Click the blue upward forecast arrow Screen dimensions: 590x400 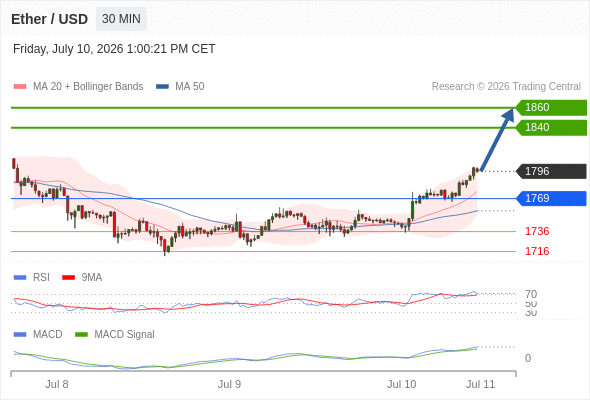tap(497, 140)
